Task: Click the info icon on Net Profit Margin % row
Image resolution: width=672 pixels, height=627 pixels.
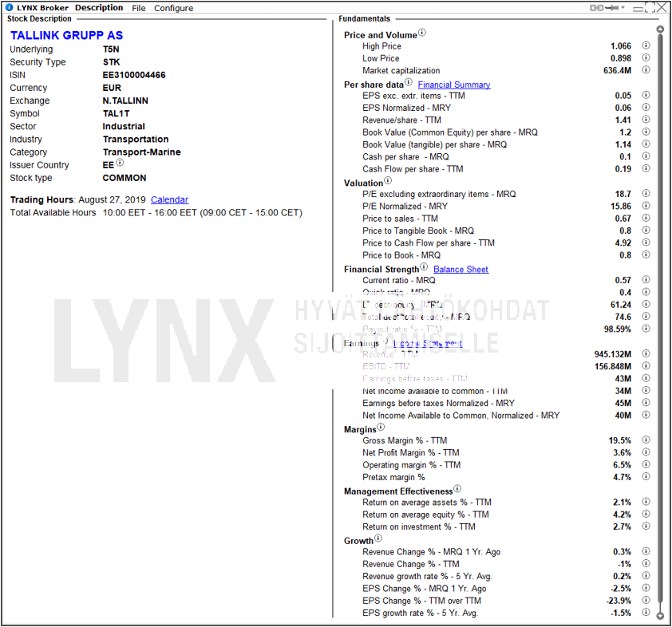Action: (x=646, y=452)
